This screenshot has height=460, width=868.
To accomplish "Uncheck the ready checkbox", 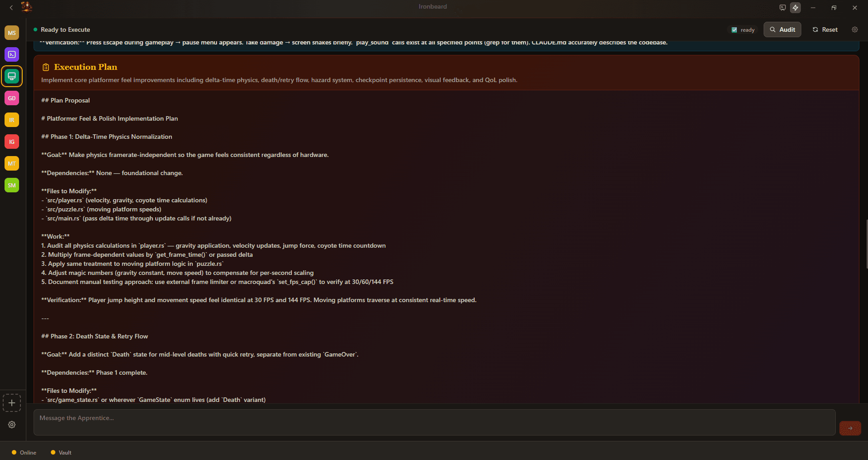I will (x=735, y=29).
